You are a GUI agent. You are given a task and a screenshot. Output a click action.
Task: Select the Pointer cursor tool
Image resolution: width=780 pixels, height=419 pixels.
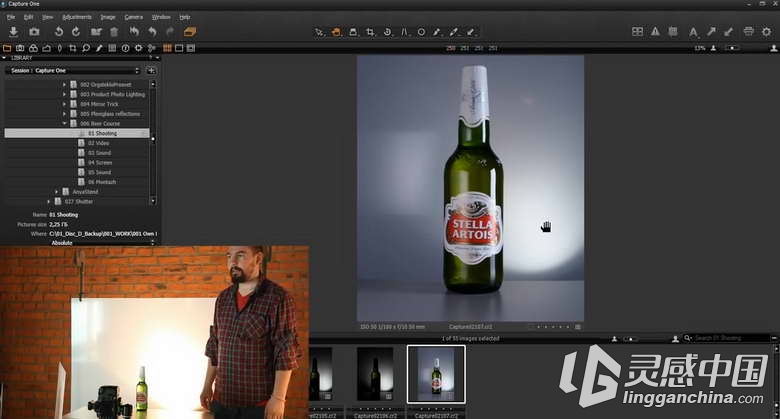[319, 32]
